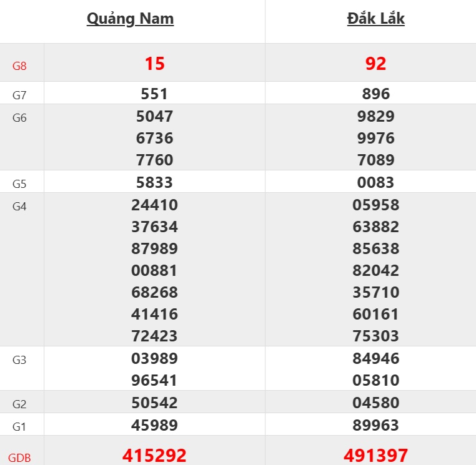Click the G6 prize row label
Screen dimensions: 476x465
coord(19,118)
